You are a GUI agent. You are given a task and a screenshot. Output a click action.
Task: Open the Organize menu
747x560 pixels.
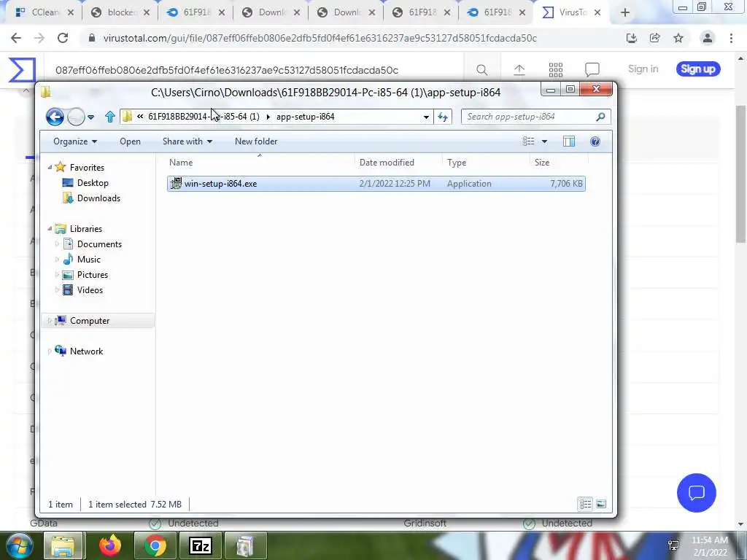click(75, 141)
